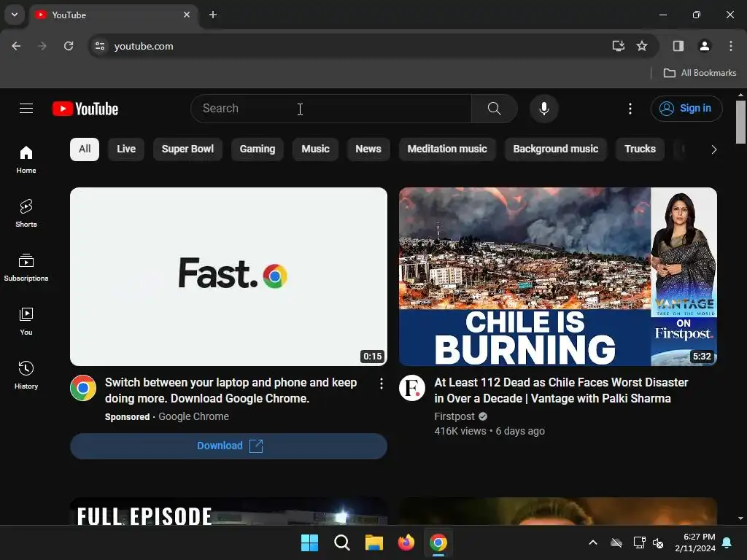The image size is (747, 560).
Task: Open the Chile Is Burning video thumbnail
Action: (x=558, y=276)
